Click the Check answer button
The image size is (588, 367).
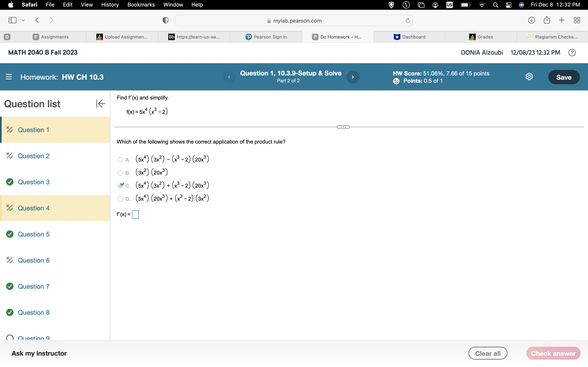pos(553,353)
